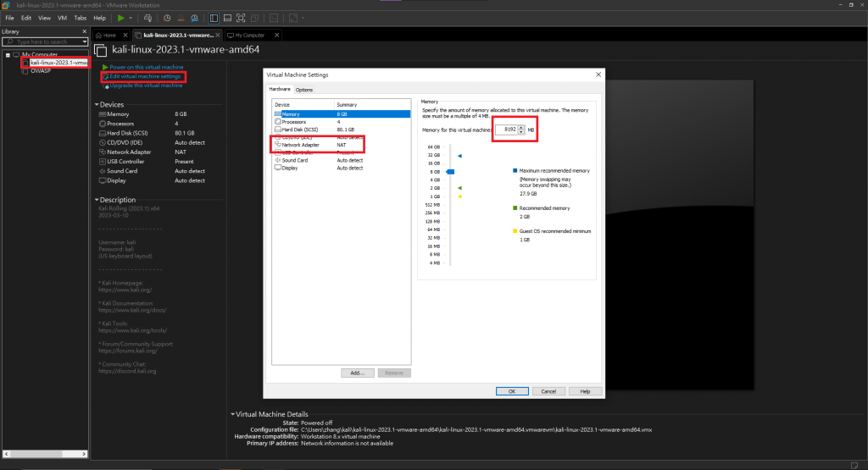Screen dimensions: 868x470
Task: Click Library scrollbar left arrow
Action: click(x=6, y=453)
